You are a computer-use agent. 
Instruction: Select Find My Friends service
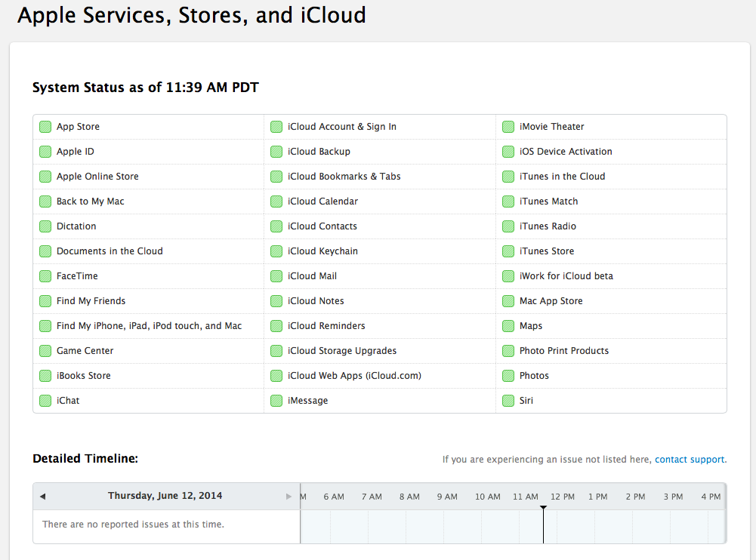pyautogui.click(x=91, y=301)
